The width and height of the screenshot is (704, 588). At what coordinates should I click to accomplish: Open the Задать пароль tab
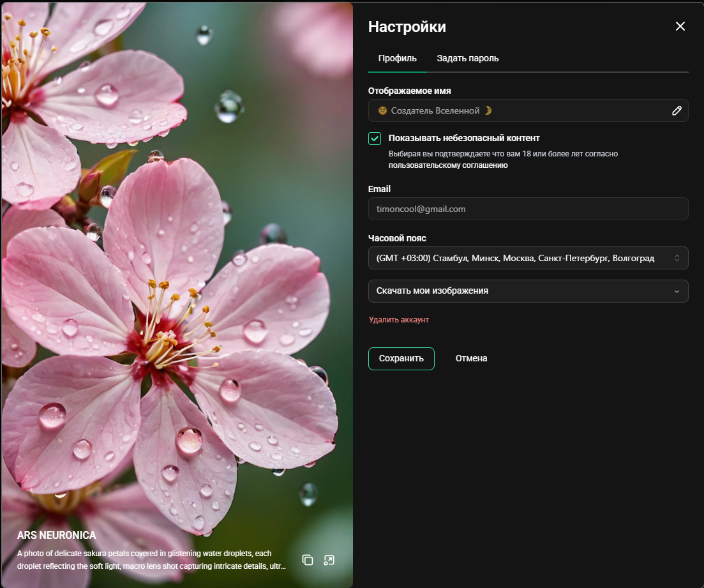(x=467, y=58)
